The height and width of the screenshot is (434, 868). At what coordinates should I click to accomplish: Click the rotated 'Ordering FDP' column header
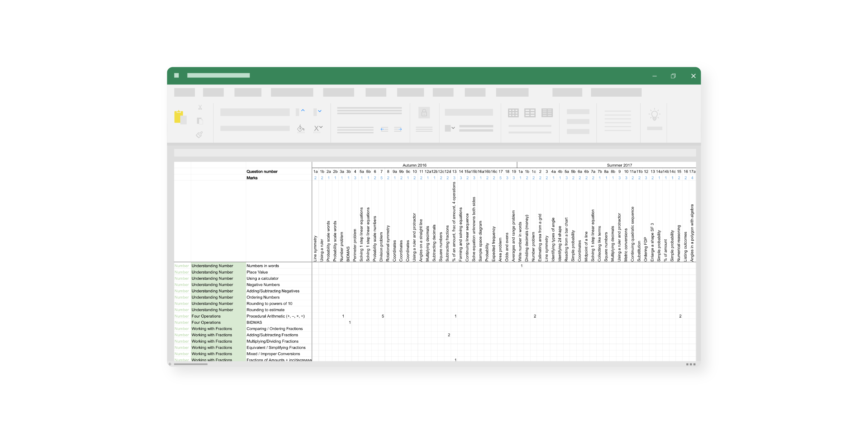pyautogui.click(x=646, y=249)
